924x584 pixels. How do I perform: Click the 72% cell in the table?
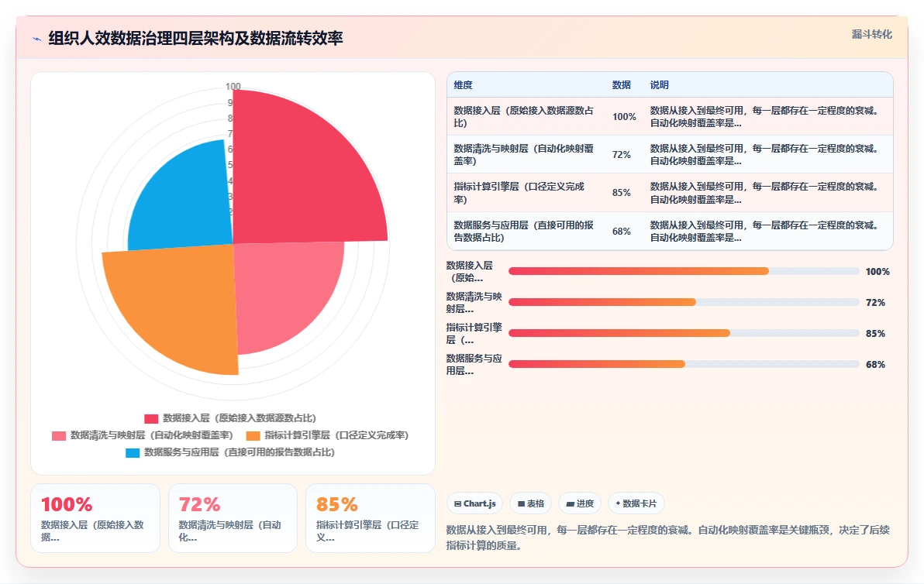621,154
